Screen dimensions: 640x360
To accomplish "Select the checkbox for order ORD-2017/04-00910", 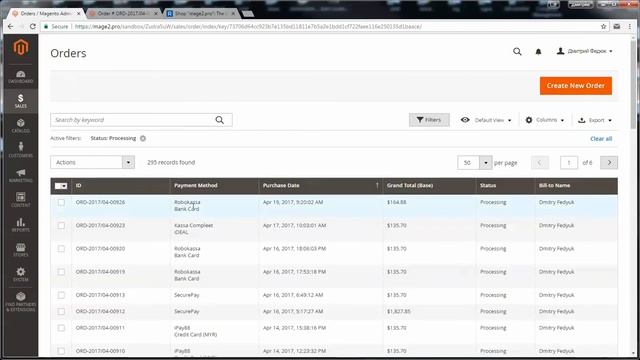I will (61, 351).
